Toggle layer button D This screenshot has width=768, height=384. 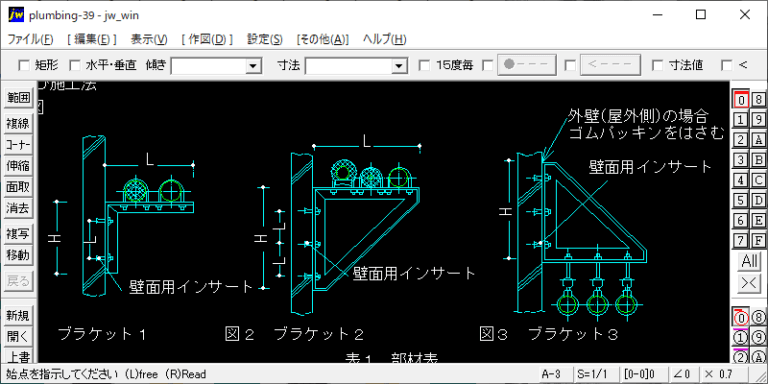(758, 200)
